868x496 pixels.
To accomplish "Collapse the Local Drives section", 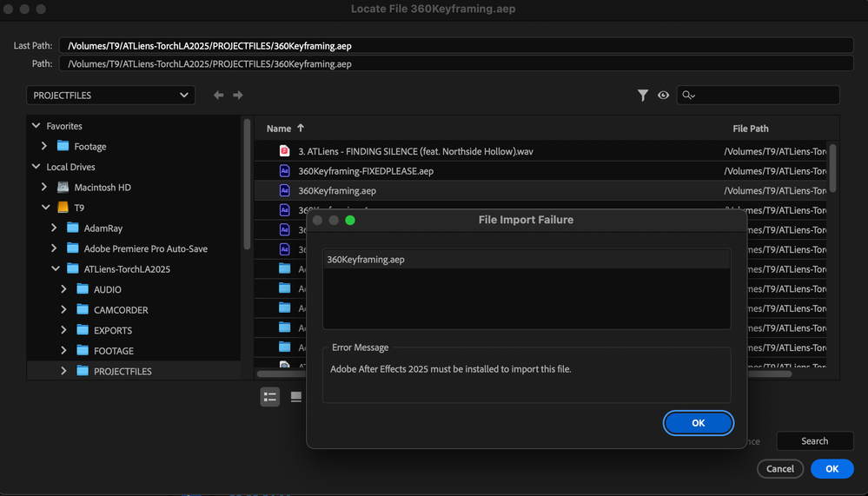I will [36, 167].
